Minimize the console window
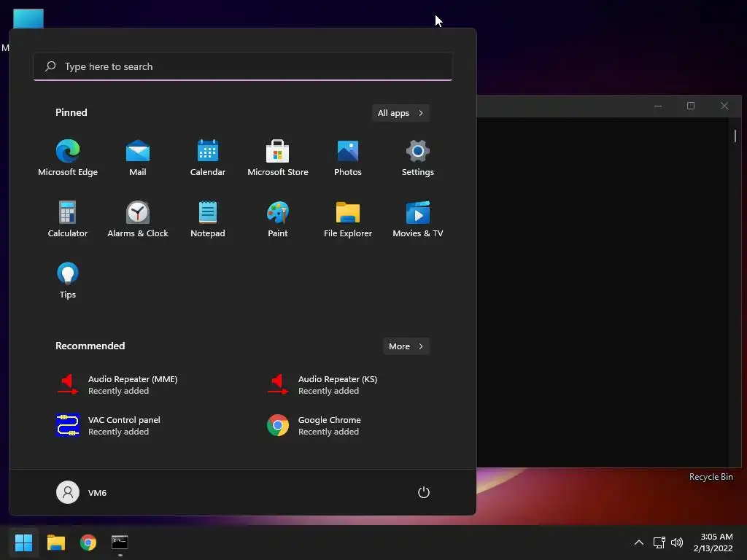Viewport: 747px width, 560px height. click(x=658, y=106)
